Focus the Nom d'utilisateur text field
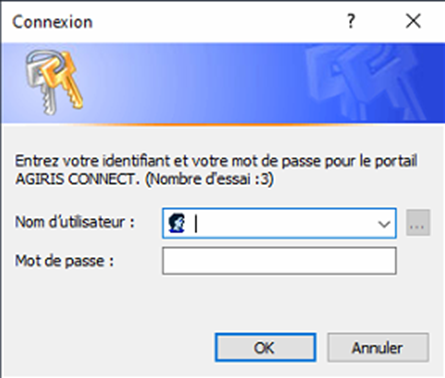This screenshot has height=378, width=445. [280, 223]
